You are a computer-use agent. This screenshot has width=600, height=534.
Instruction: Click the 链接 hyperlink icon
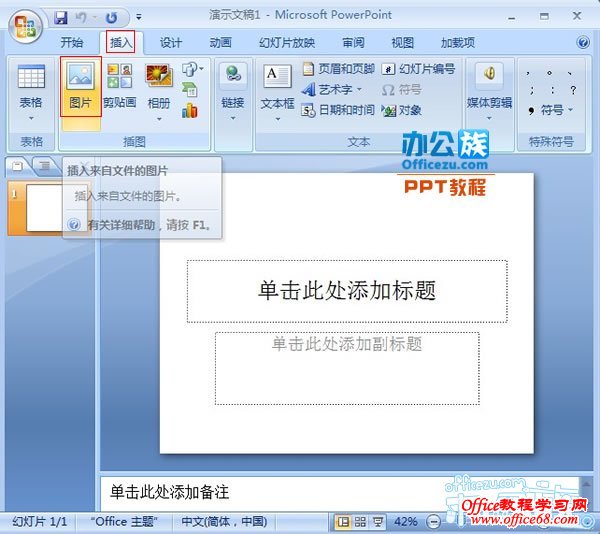tap(233, 75)
